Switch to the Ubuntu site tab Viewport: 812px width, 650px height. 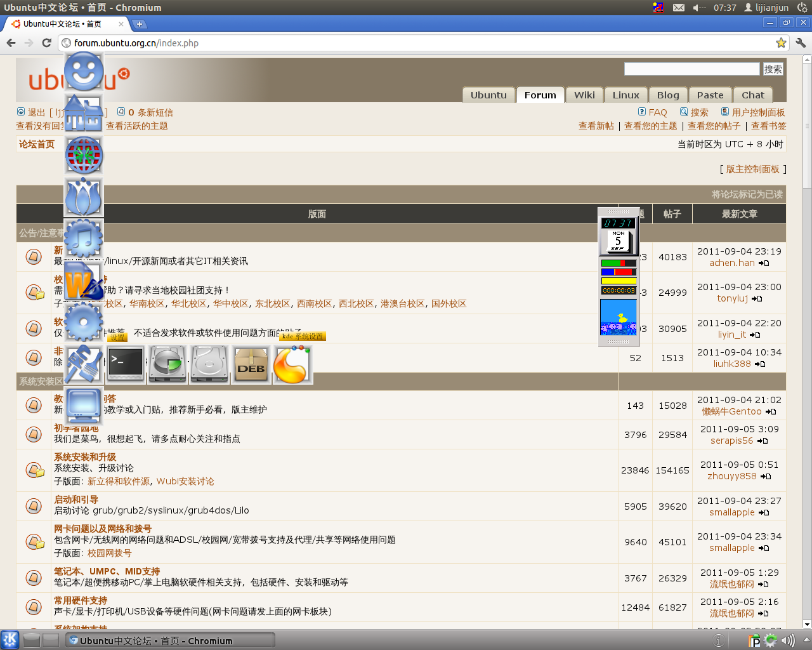tap(488, 95)
